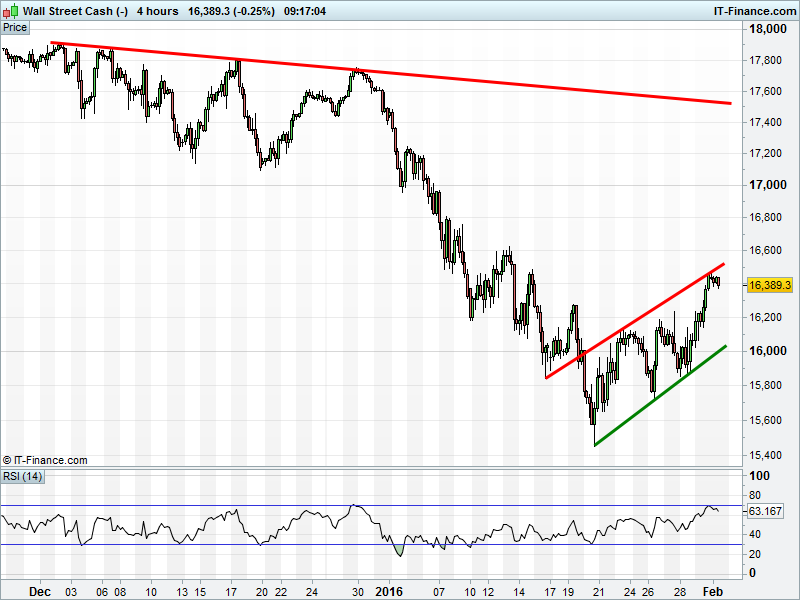This screenshot has height=600, width=800.
Task: Click the RSI (14) indicator label
Action: [x=23, y=476]
